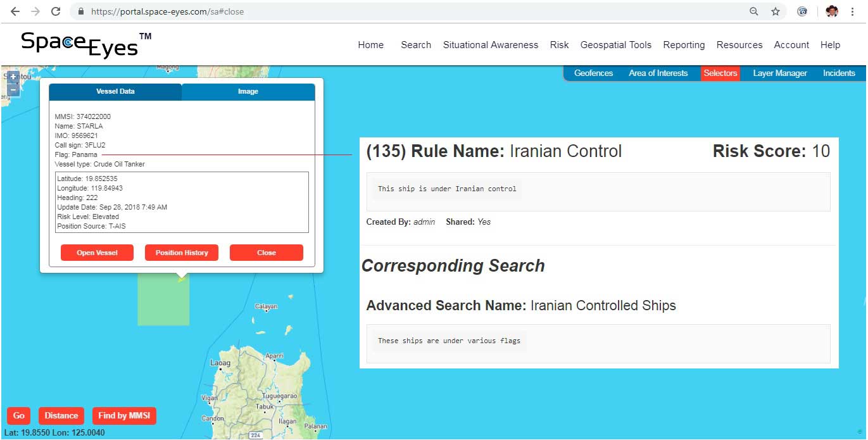Zoom out the map with minus button
Screen dimensions: 868x440
[13, 90]
